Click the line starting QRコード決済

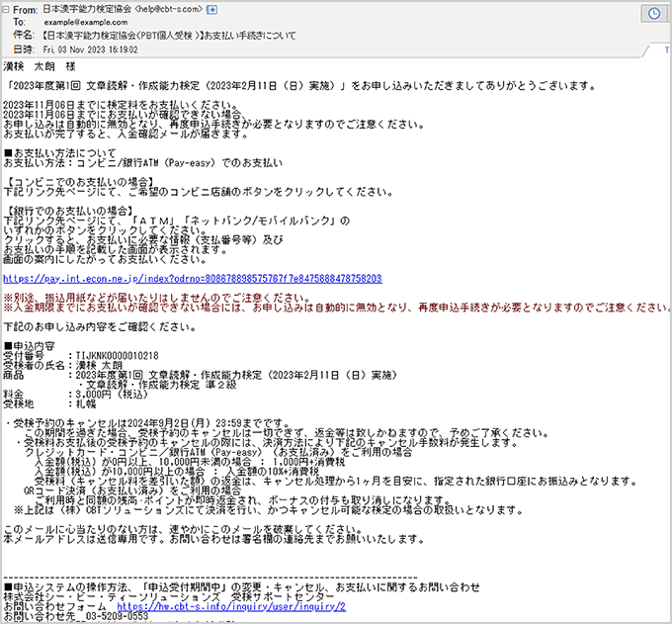pyautogui.click(x=132, y=490)
